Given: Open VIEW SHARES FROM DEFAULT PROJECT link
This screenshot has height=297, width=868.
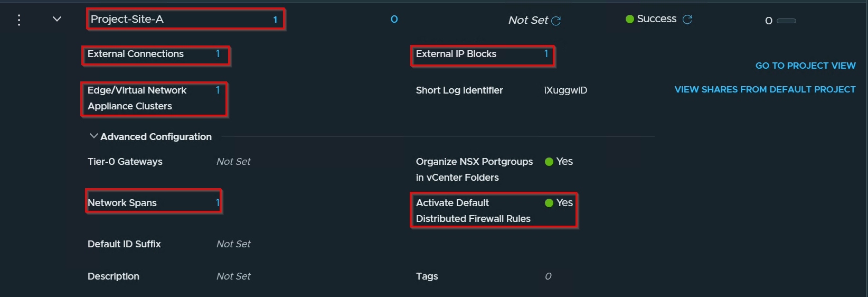Looking at the screenshot, I should pyautogui.click(x=765, y=89).
